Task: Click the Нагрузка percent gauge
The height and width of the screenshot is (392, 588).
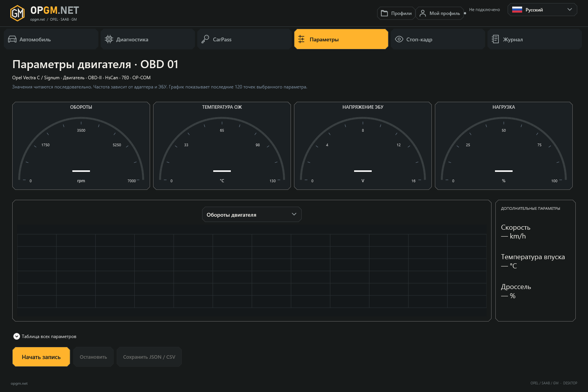Action: [x=504, y=146]
